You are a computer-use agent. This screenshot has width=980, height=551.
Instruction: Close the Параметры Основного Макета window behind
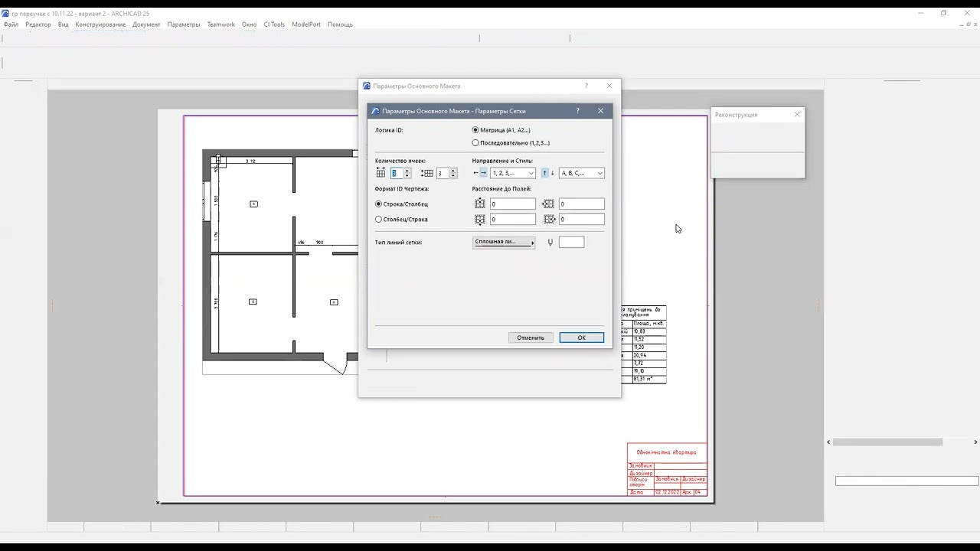pyautogui.click(x=609, y=86)
